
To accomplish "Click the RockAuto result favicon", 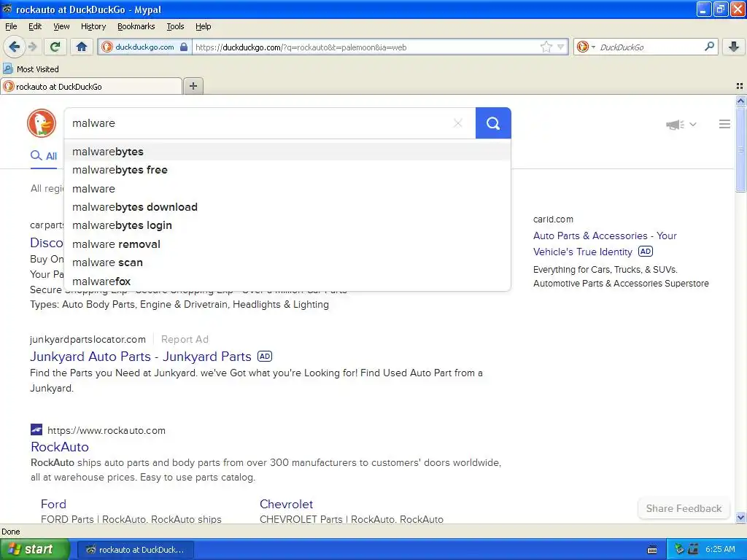I will pos(36,430).
